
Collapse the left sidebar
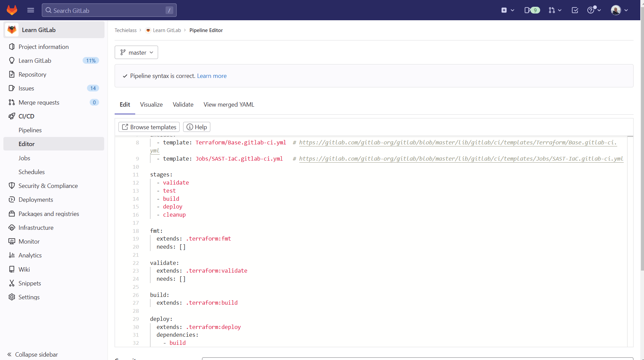[x=32, y=354]
